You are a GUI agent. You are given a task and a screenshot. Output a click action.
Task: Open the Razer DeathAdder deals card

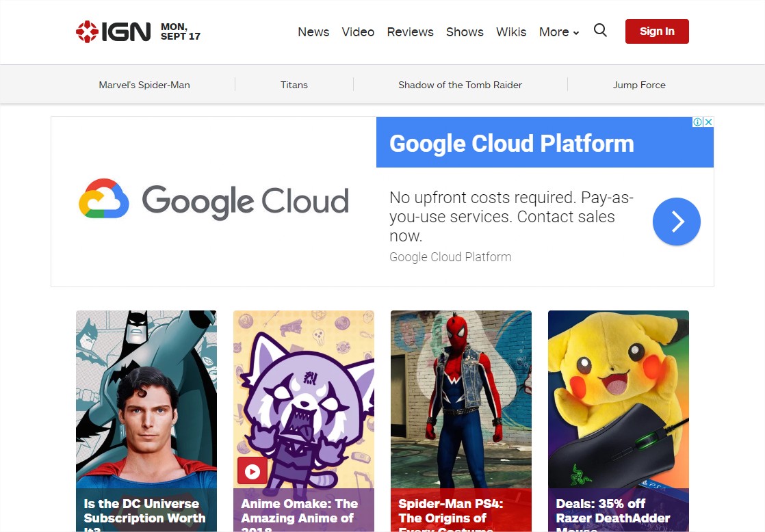tap(618, 421)
